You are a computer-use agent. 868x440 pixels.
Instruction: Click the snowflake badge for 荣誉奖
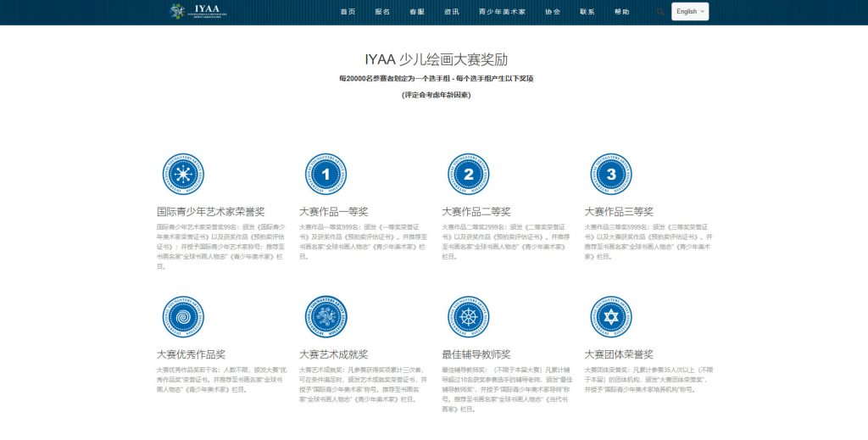[183, 175]
